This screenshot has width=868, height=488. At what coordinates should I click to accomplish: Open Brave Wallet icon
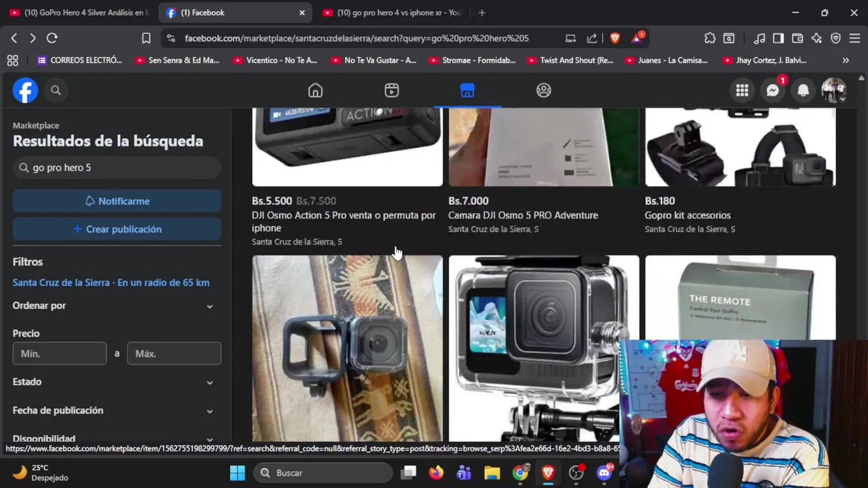pyautogui.click(x=797, y=38)
